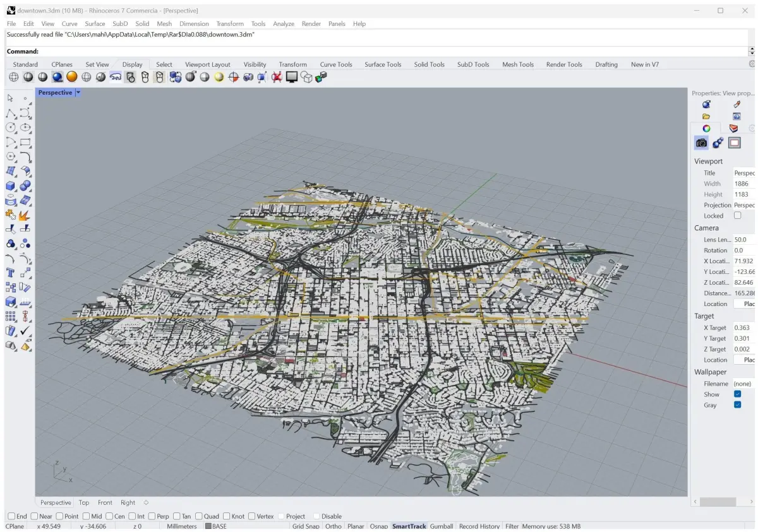
Task: Uncheck the Wallpaper Gray checkbox
Action: [737, 405]
